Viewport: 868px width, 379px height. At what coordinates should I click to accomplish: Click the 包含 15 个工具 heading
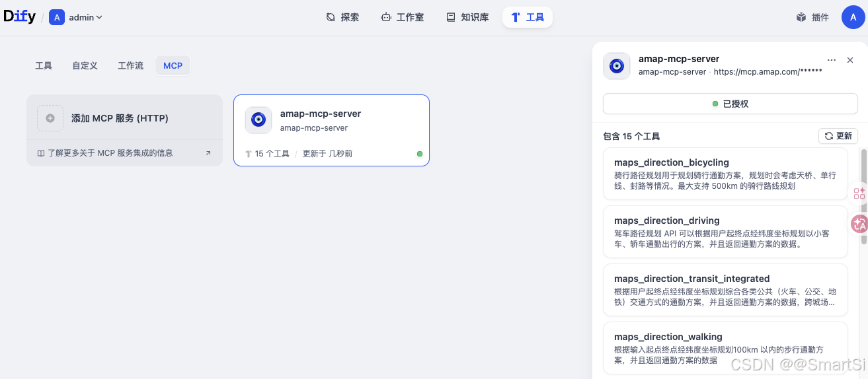[631, 137]
